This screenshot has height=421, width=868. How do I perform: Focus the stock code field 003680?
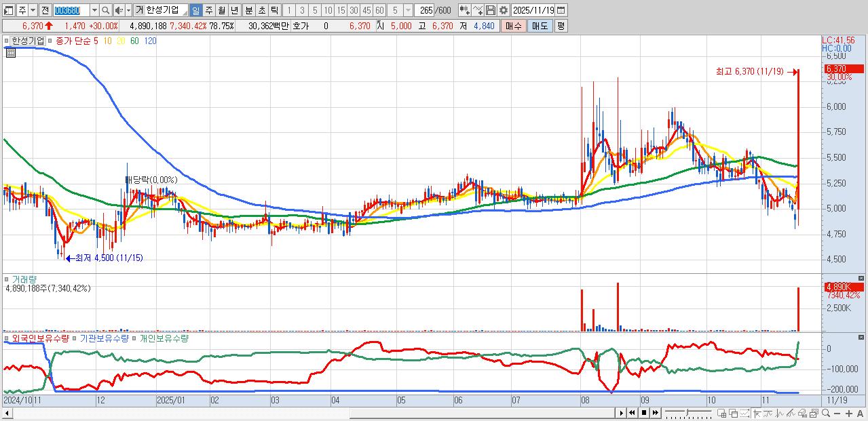coord(71,10)
